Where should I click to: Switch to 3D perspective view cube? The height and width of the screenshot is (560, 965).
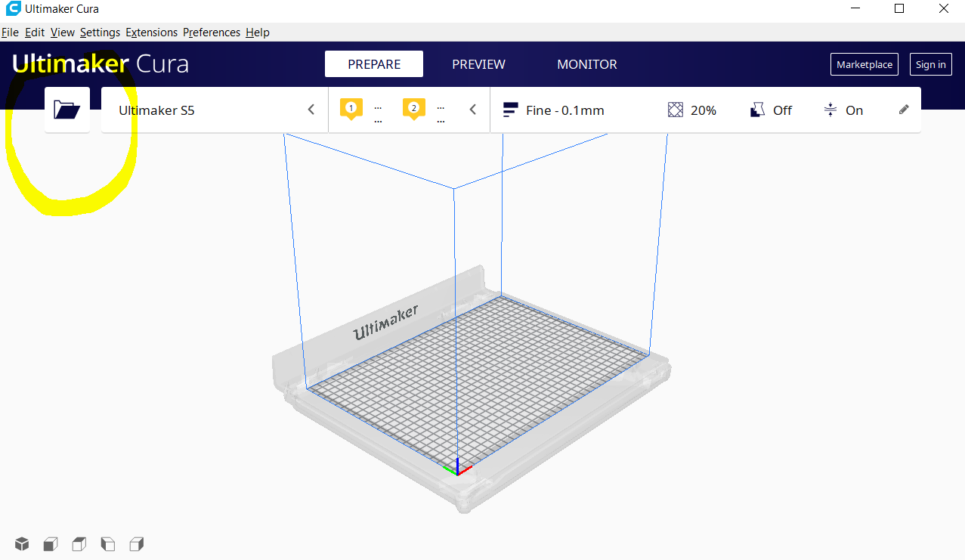pyautogui.click(x=22, y=543)
